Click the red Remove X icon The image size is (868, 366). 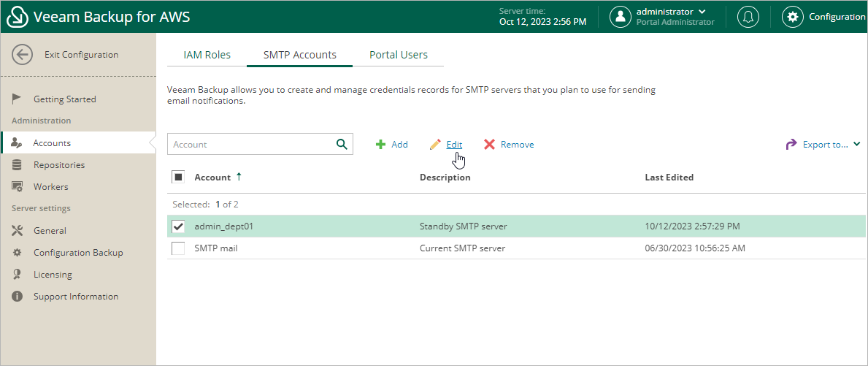(x=489, y=145)
